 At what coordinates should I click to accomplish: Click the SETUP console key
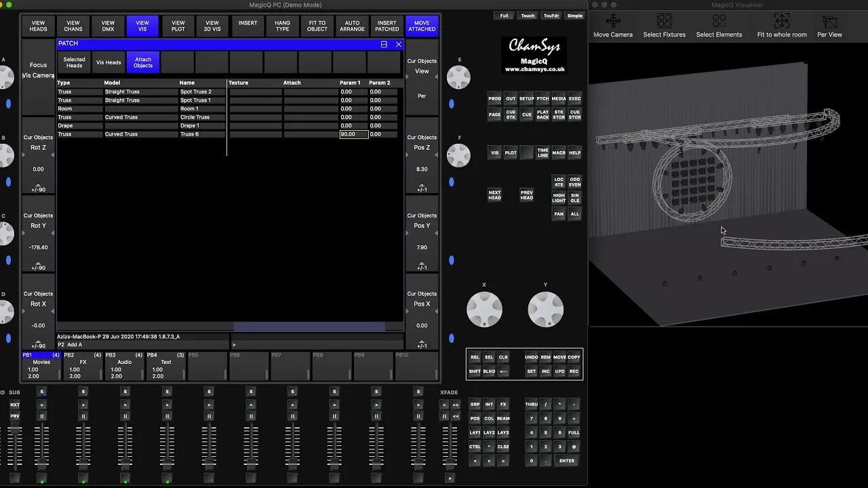(x=527, y=99)
